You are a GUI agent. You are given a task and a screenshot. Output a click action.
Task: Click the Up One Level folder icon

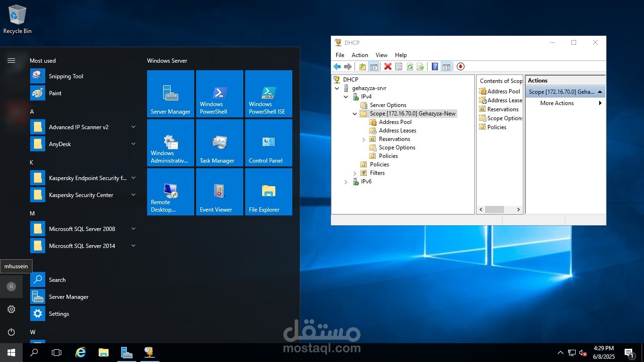click(x=362, y=66)
